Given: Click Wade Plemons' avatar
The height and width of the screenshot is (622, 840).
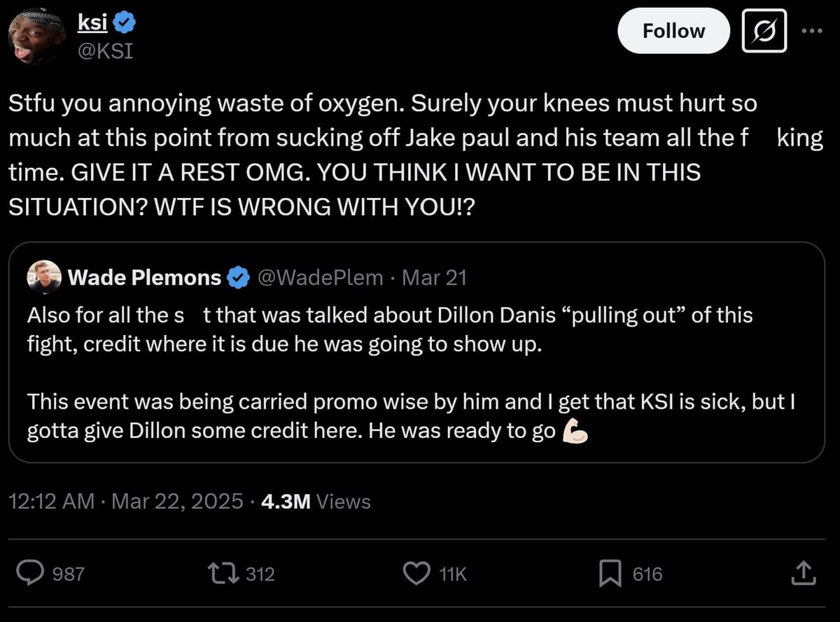Looking at the screenshot, I should [x=43, y=277].
